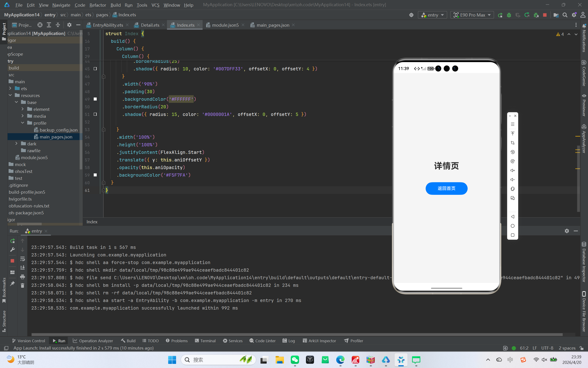Open the Profiler tool window

click(x=353, y=341)
